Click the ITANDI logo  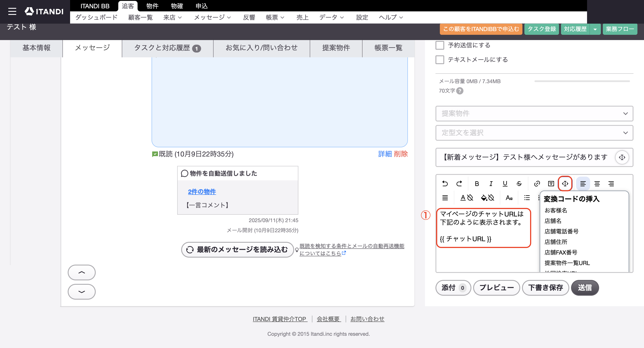pyautogui.click(x=44, y=11)
